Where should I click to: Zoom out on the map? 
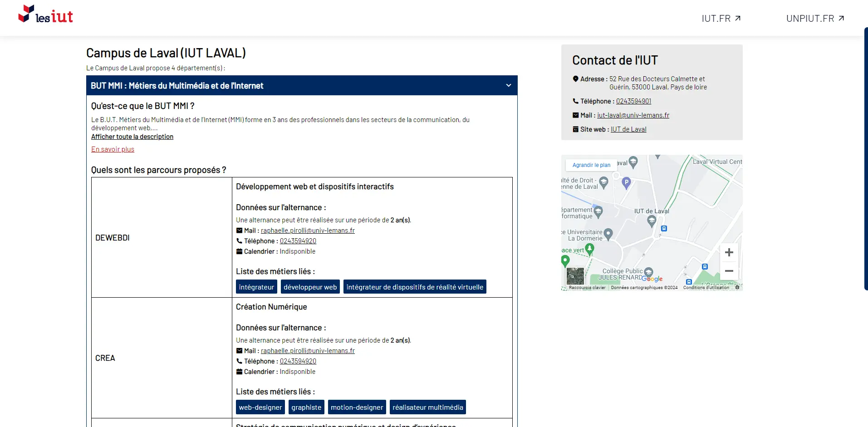click(x=729, y=271)
